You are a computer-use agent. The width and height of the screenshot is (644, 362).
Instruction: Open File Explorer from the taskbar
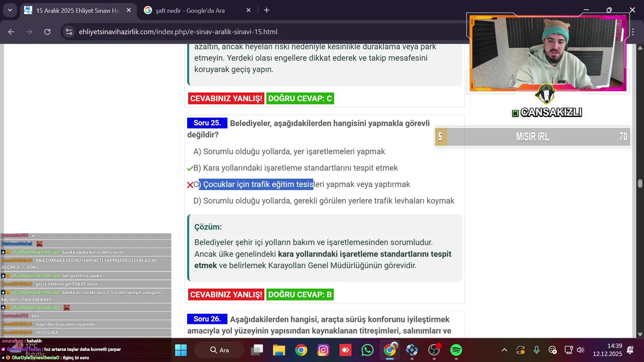click(x=279, y=350)
